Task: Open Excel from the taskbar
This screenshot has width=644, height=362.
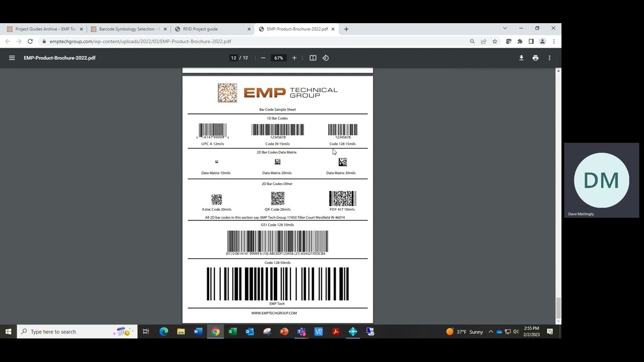Action: click(232, 332)
